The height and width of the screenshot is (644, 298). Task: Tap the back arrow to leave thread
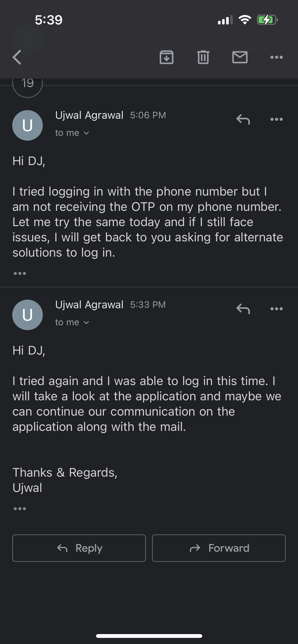click(x=17, y=57)
